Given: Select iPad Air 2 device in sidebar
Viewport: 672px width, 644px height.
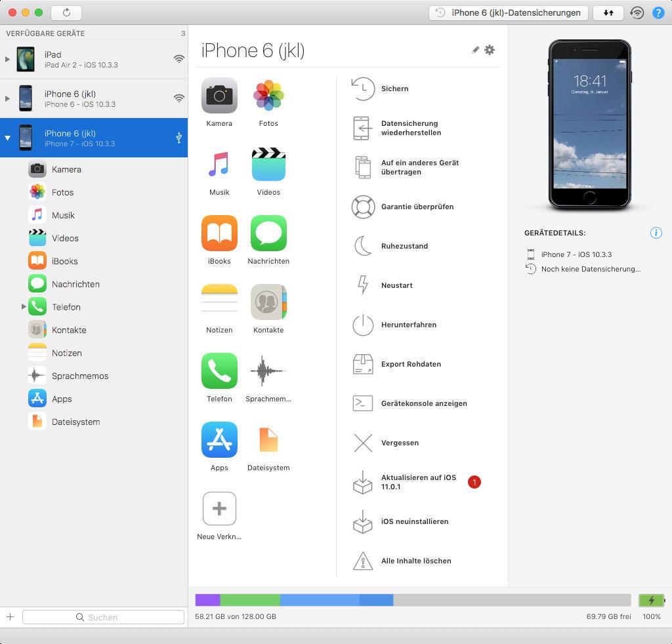Looking at the screenshot, I should tap(94, 59).
